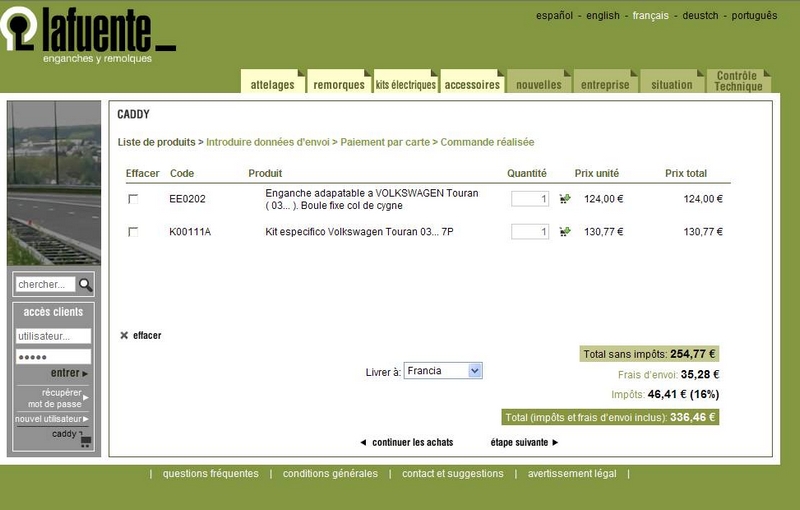Click the search magnifier icon
This screenshot has width=800, height=510.
86,285
